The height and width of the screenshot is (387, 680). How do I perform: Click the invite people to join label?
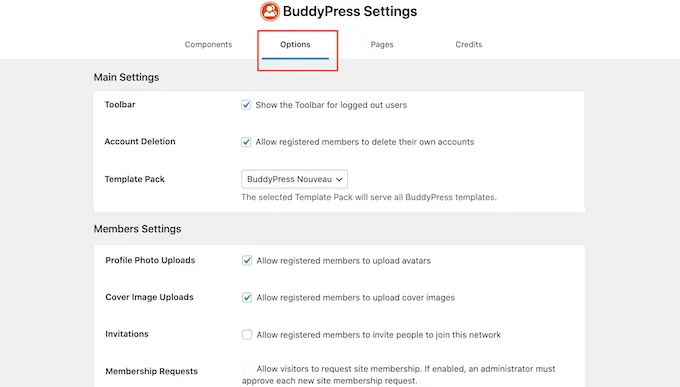pyautogui.click(x=379, y=335)
